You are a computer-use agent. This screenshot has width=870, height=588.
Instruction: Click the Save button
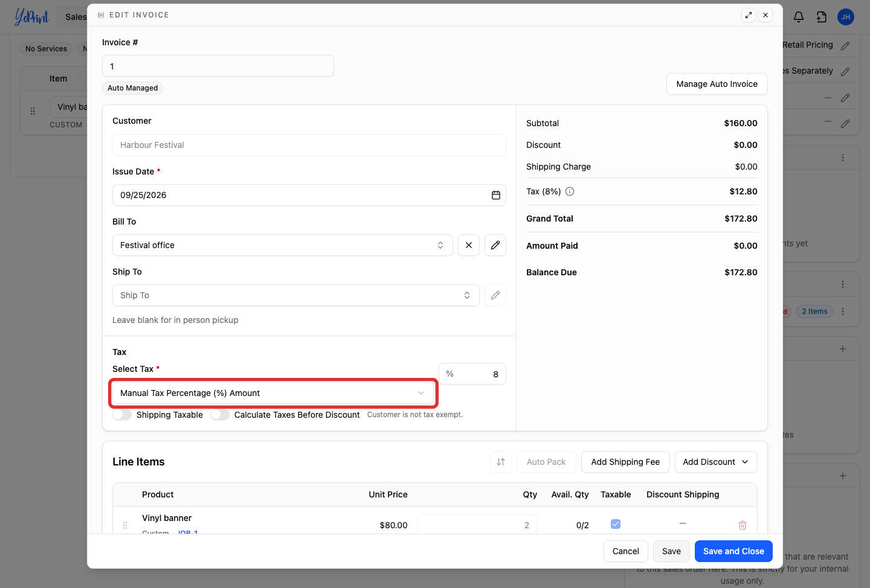click(671, 551)
